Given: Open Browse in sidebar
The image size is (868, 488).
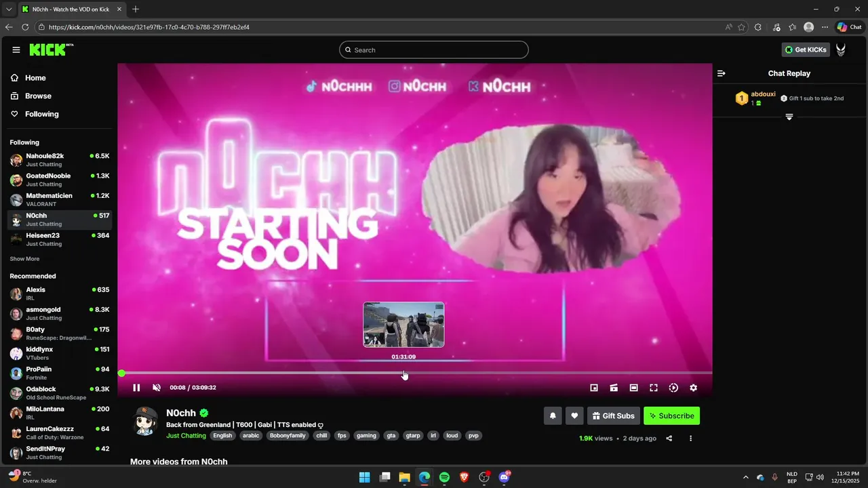Looking at the screenshot, I should coord(31,96).
